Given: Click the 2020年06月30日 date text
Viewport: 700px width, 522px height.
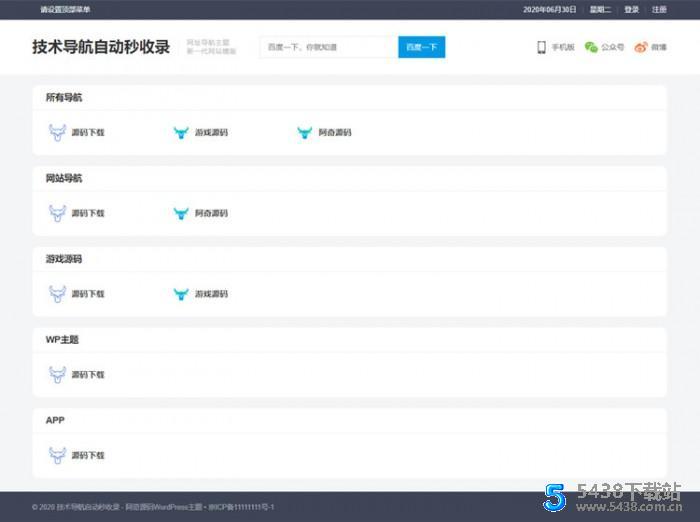Looking at the screenshot, I should coord(550,9).
